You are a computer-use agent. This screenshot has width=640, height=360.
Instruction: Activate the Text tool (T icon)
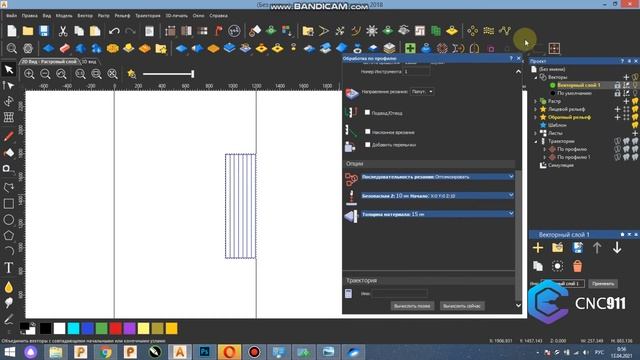pyautogui.click(x=9, y=268)
